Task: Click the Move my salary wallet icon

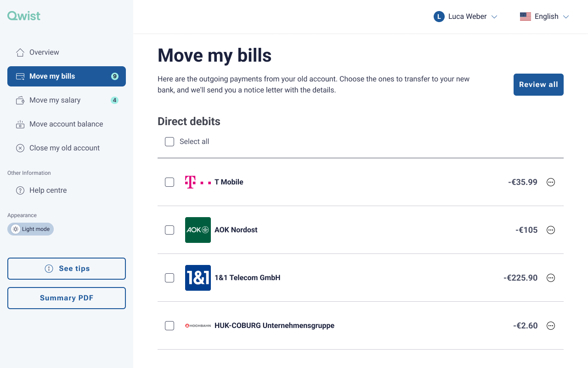Action: [x=20, y=100]
